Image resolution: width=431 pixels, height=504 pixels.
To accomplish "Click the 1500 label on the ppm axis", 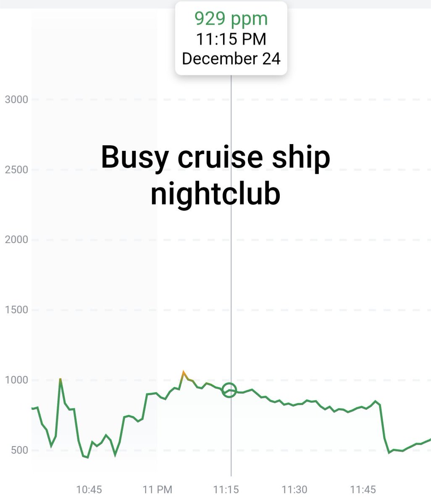I will (x=16, y=310).
